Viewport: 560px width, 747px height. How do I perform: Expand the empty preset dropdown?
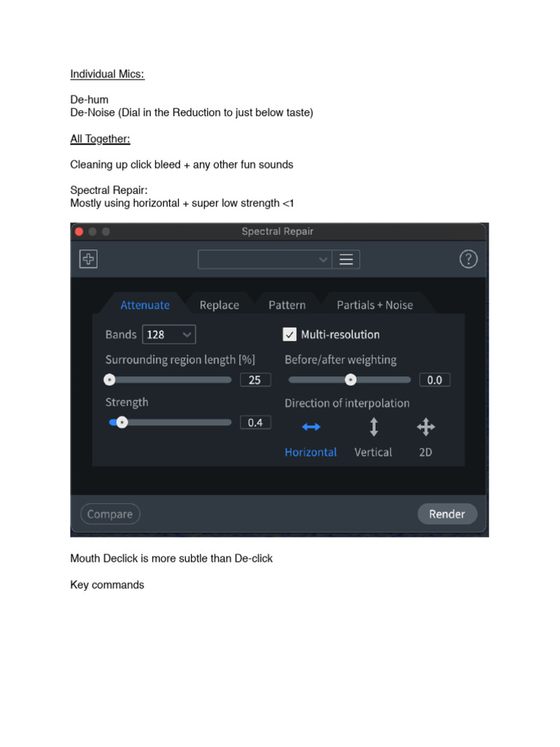[265, 260]
